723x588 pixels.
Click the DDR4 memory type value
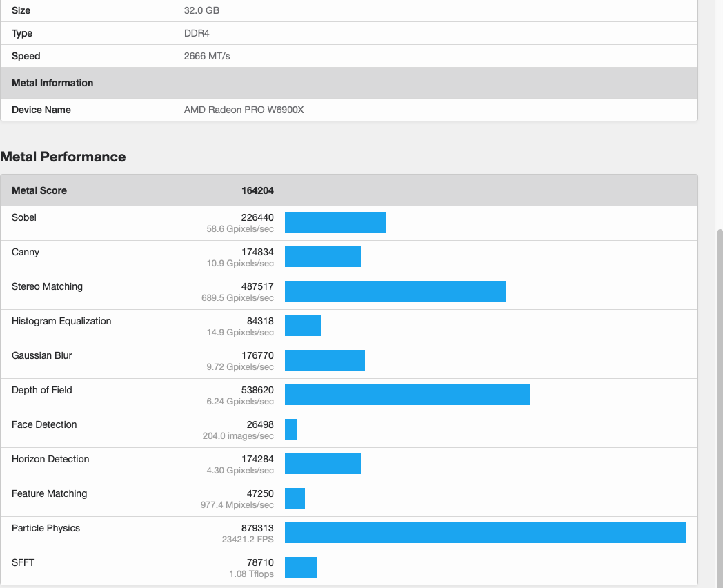pos(197,33)
